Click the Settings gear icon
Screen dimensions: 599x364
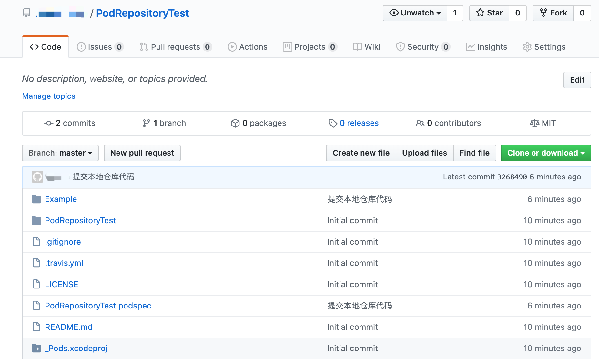pyautogui.click(x=527, y=47)
